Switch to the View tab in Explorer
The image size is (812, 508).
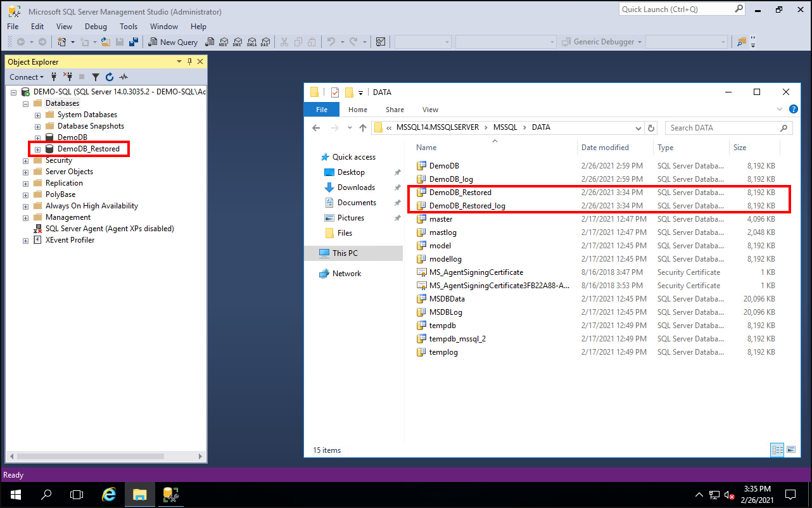coord(430,110)
